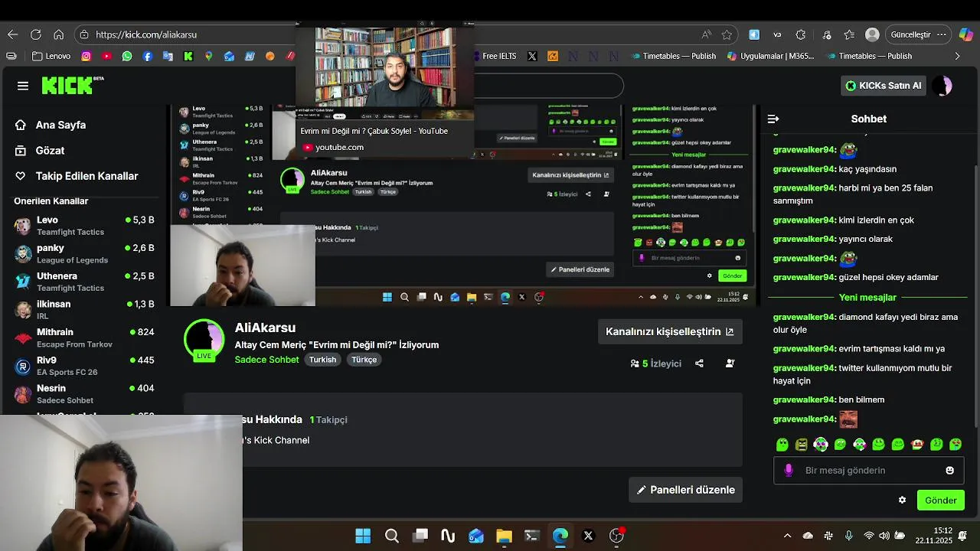Image resolution: width=980 pixels, height=551 pixels.
Task: Pick the angry olive emote
Action: 801,445
